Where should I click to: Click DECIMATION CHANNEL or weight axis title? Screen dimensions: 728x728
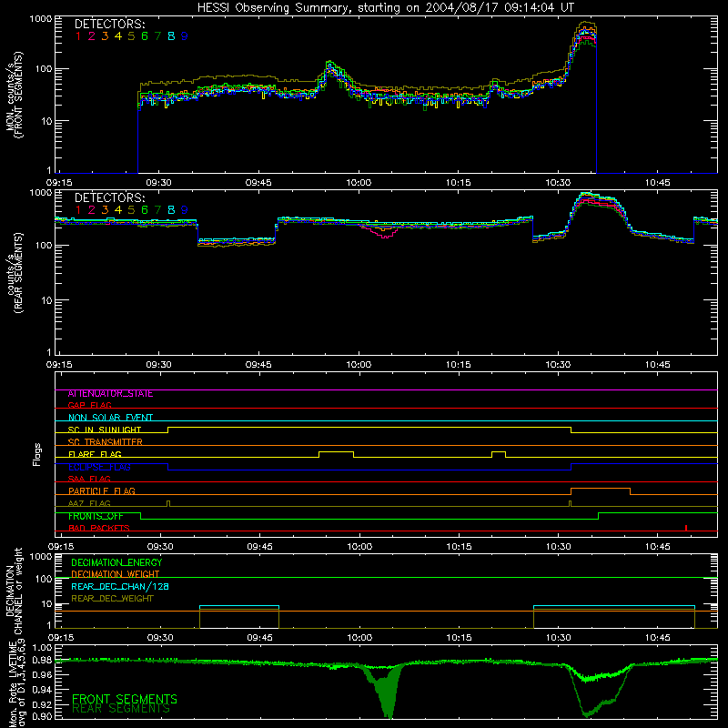pyautogui.click(x=15, y=591)
